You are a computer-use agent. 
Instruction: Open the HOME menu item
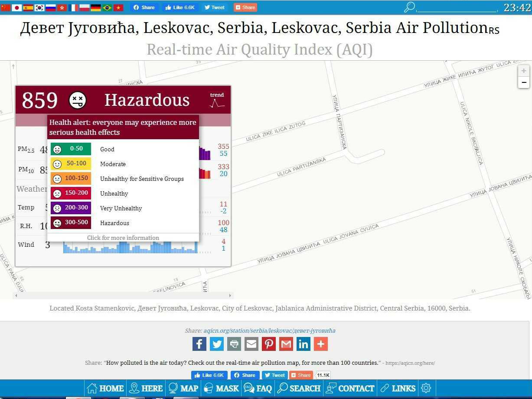coord(105,388)
